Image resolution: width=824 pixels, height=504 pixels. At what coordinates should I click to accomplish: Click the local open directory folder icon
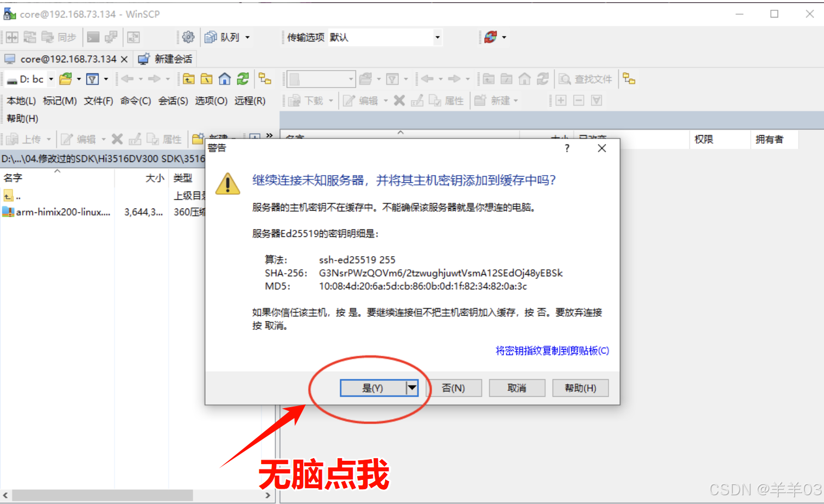pyautogui.click(x=66, y=79)
